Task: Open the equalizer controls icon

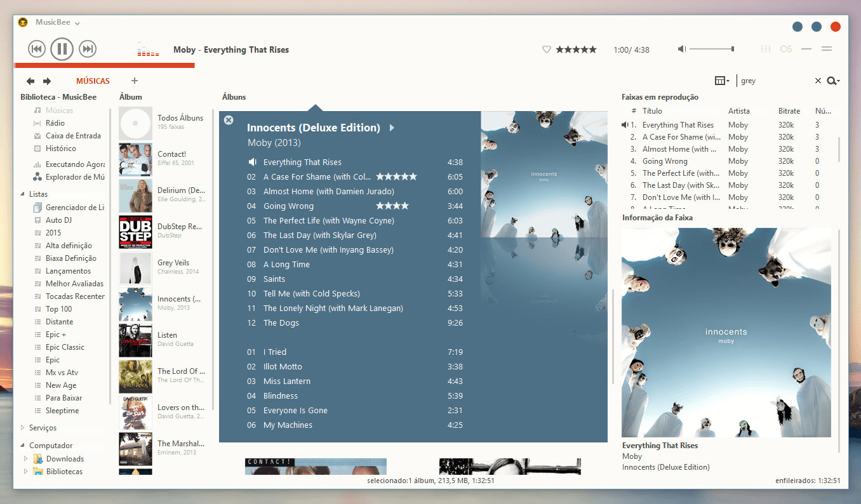Action: coord(766,50)
